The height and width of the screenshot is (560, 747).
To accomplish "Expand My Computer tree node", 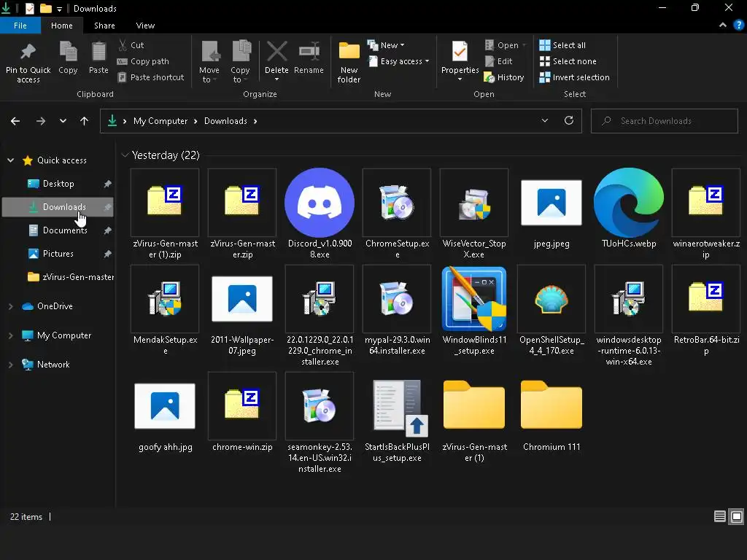I will coord(10,335).
